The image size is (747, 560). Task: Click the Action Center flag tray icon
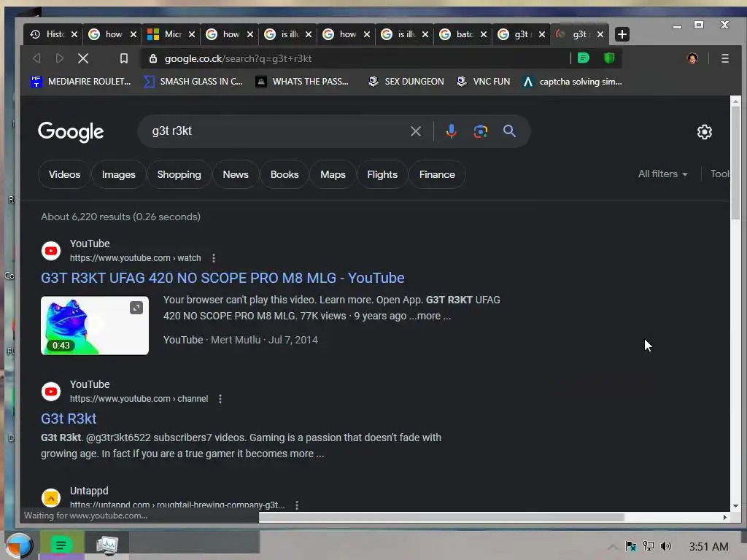coord(631,546)
